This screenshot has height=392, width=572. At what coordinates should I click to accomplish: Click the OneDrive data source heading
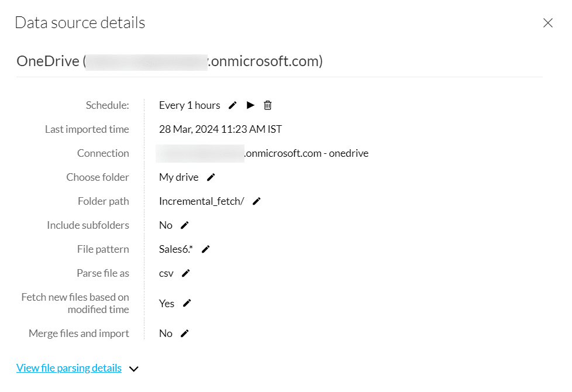pyautogui.click(x=170, y=61)
